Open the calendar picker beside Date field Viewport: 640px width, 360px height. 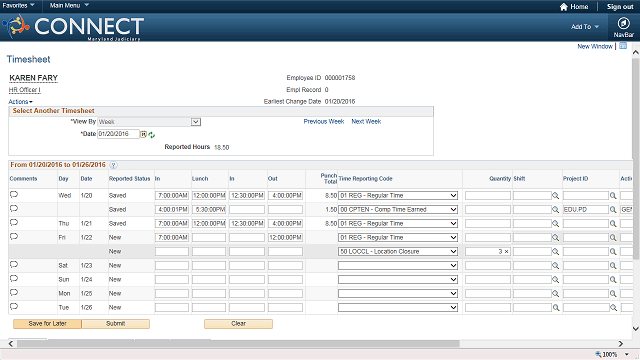144,134
